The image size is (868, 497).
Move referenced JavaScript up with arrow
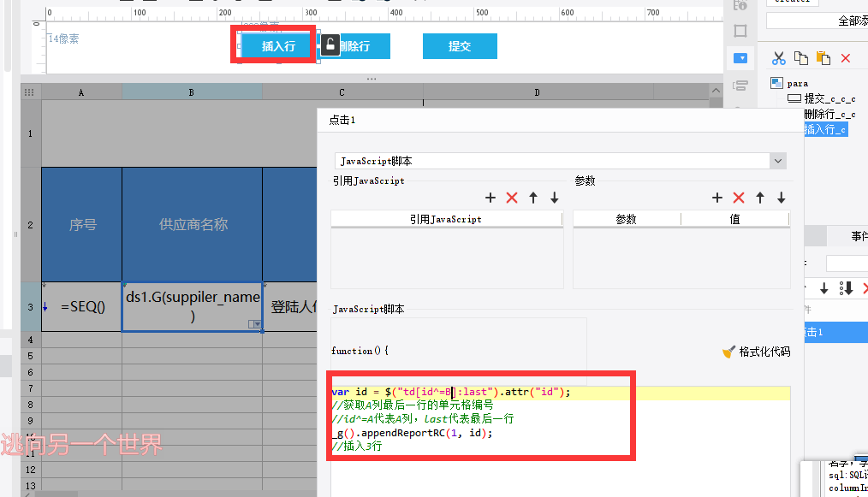pyautogui.click(x=533, y=198)
